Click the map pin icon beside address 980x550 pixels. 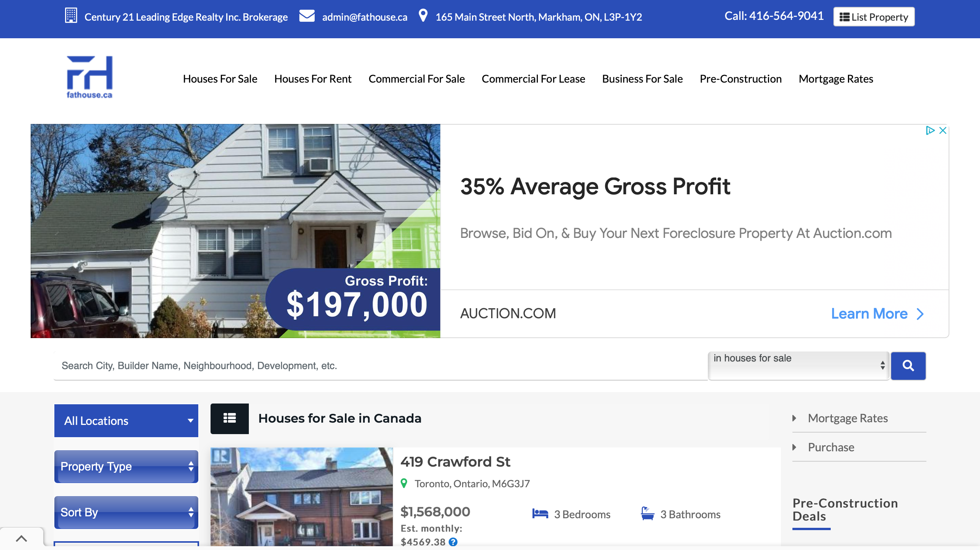coord(423,16)
